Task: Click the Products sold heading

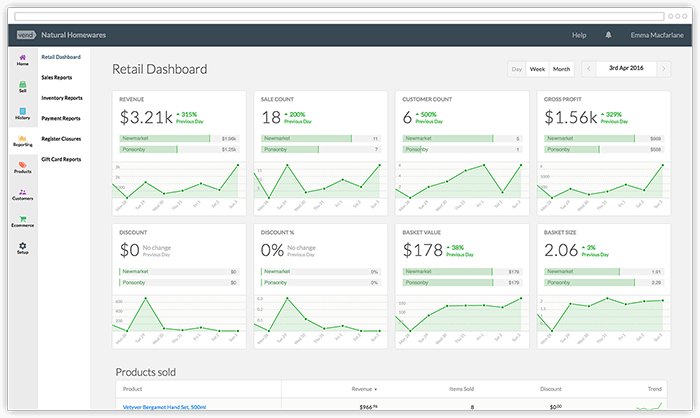Action: 146,372
